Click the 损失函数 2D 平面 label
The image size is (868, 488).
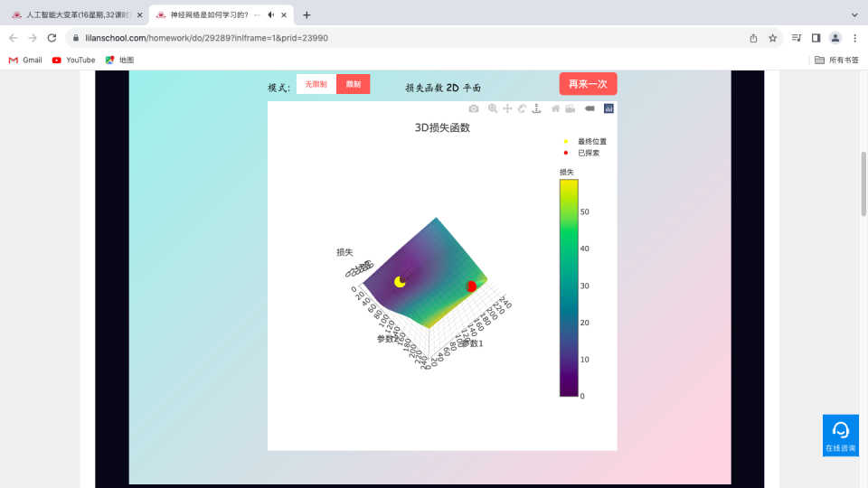443,88
